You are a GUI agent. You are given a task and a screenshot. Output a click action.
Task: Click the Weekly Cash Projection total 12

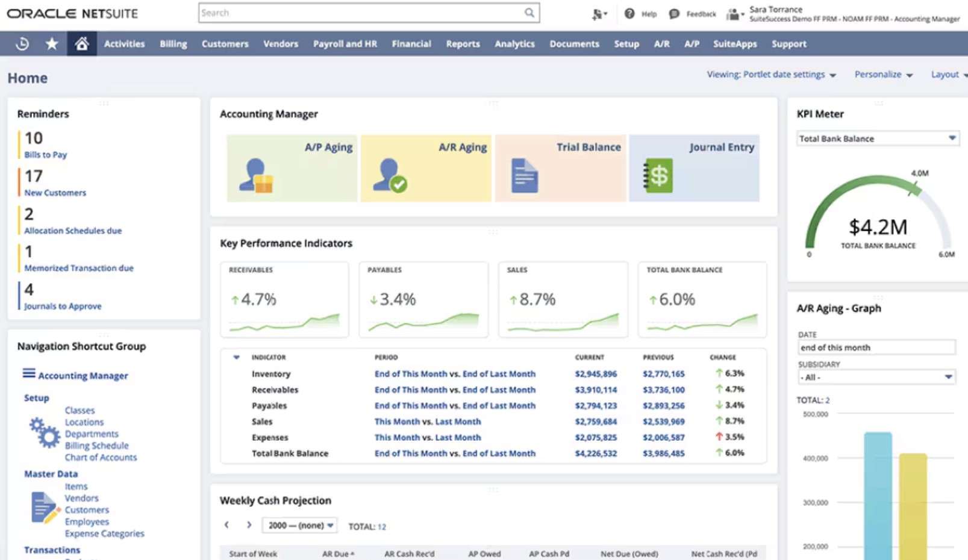pyautogui.click(x=382, y=526)
